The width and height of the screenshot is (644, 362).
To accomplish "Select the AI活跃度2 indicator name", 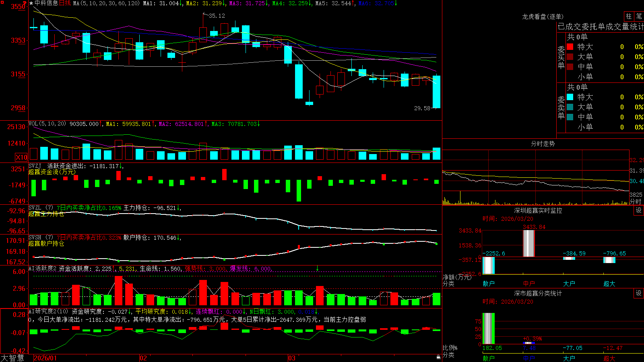I will click(43, 268).
